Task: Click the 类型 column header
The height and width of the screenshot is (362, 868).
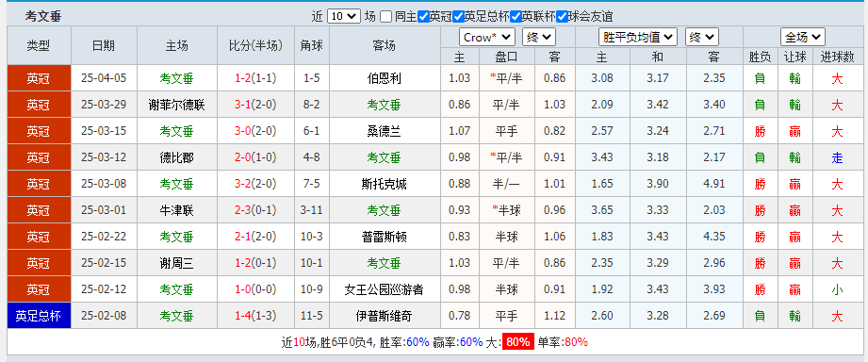Action: (x=39, y=45)
